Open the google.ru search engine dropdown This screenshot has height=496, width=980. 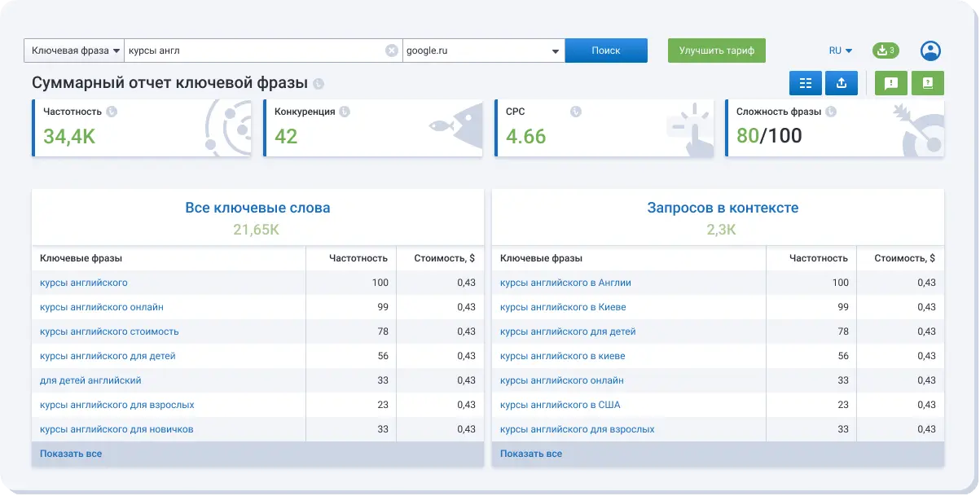(484, 50)
